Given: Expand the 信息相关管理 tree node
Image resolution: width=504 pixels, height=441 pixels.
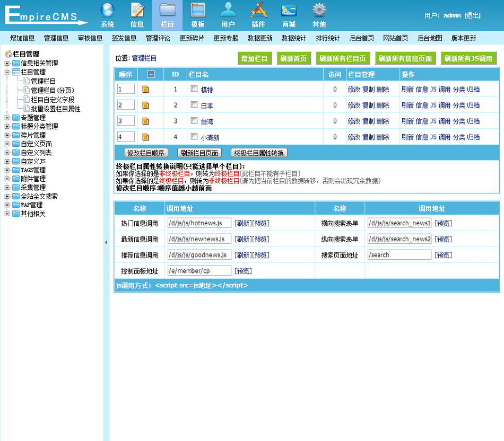Looking at the screenshot, I should (x=7, y=63).
